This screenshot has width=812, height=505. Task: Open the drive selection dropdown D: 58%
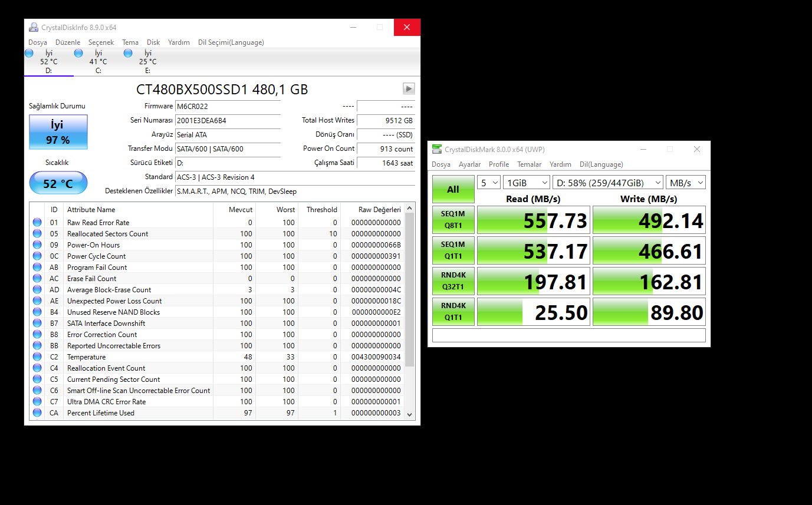pos(608,183)
